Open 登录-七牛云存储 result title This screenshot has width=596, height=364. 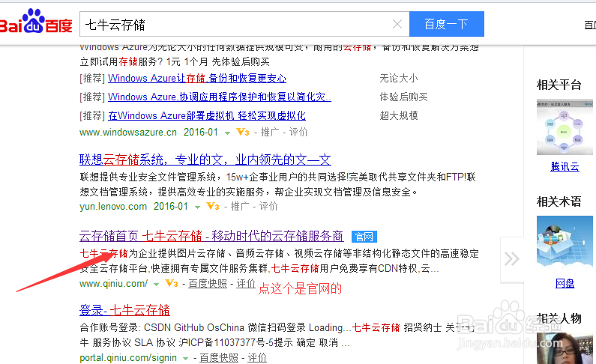(124, 310)
